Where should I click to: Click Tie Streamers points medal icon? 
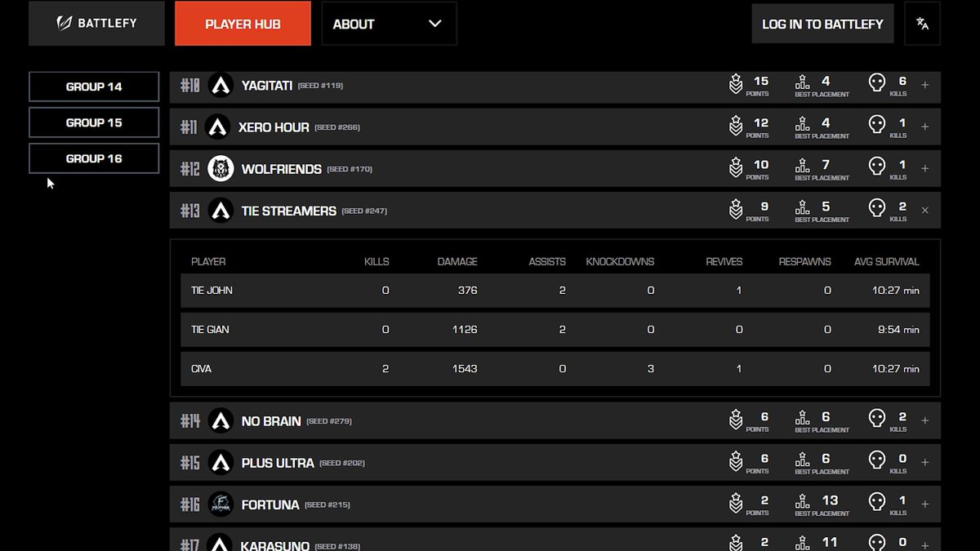coord(735,209)
